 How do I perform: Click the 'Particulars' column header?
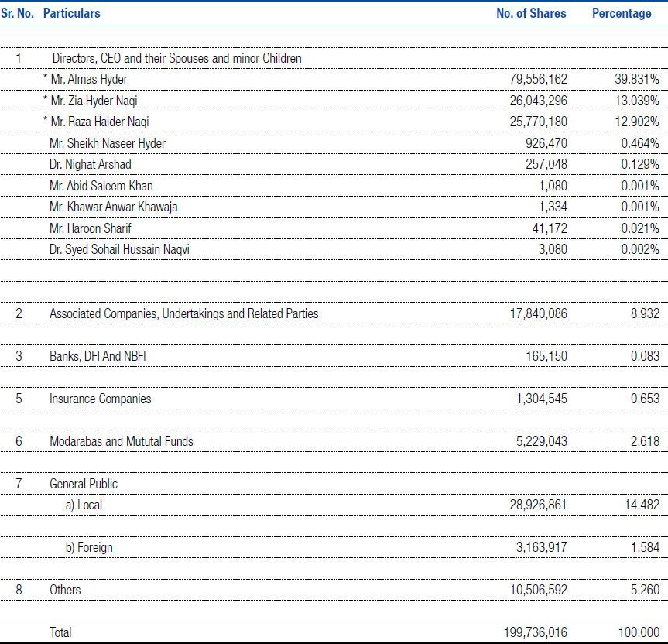[71, 13]
